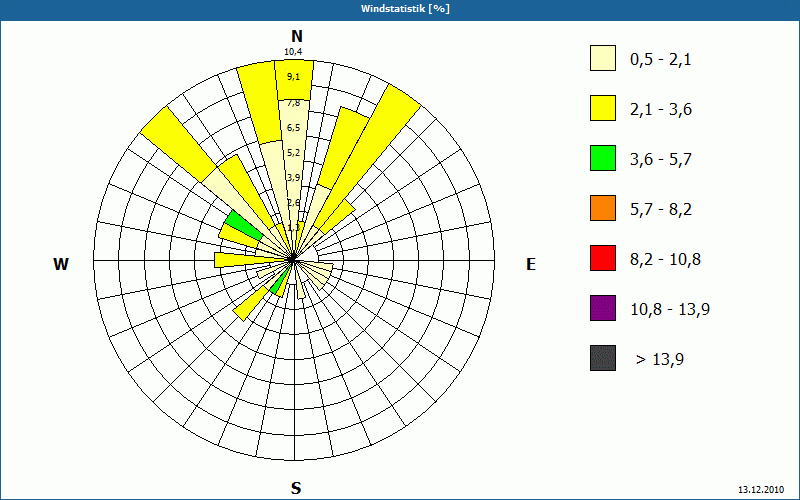The height and width of the screenshot is (500, 800).
Task: Click the legend text 5,7 - 8,2
Action: 661,210
